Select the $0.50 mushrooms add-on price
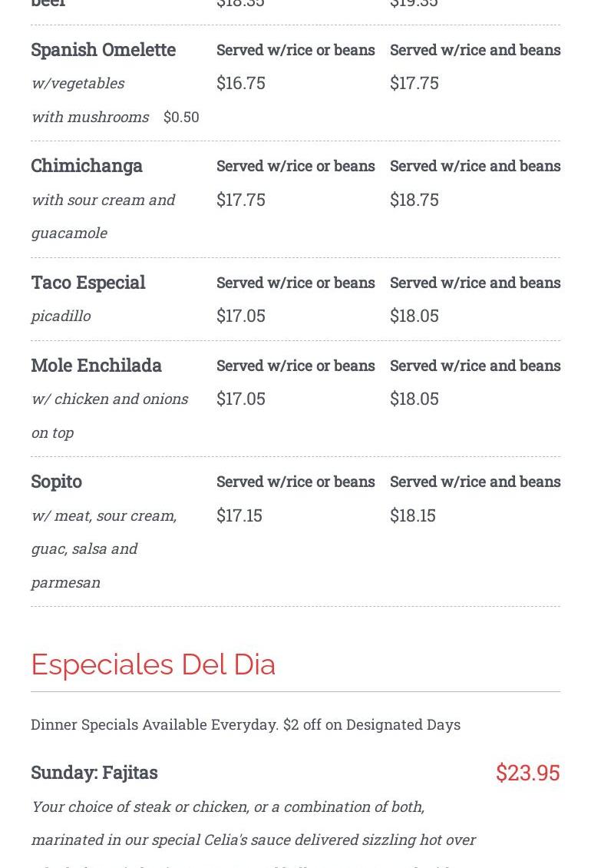Screen dimensions: 591x868 point(181,117)
